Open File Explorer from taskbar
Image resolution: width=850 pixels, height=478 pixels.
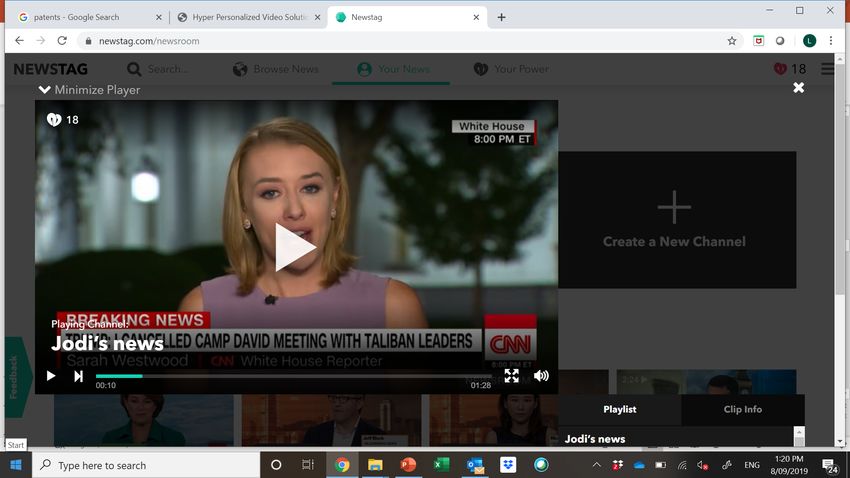375,465
